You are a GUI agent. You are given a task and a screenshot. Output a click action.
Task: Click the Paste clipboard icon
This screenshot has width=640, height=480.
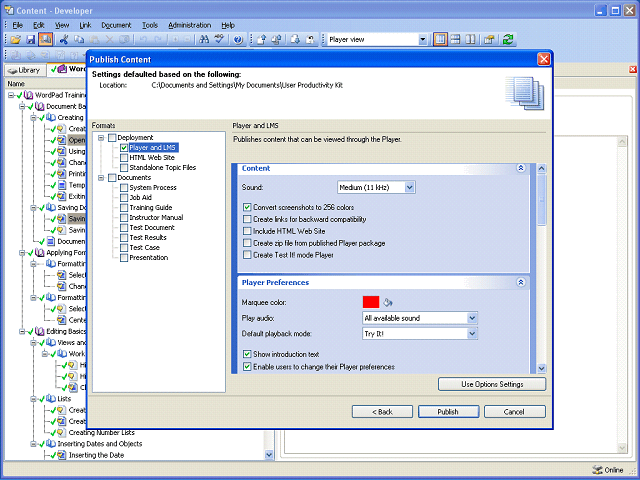94,40
